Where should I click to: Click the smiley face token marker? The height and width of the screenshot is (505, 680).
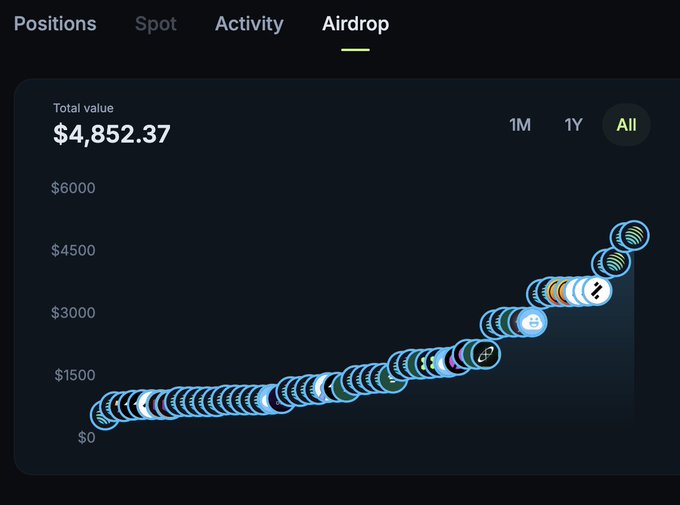point(532,323)
